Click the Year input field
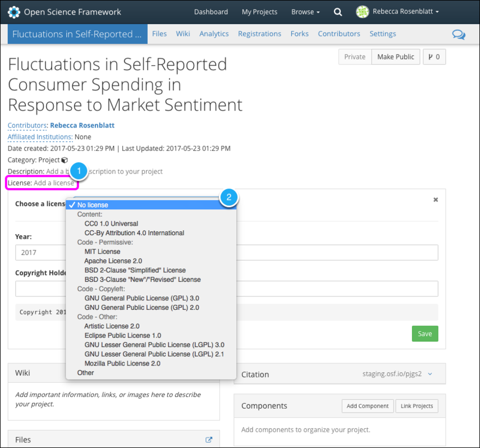 (227, 253)
